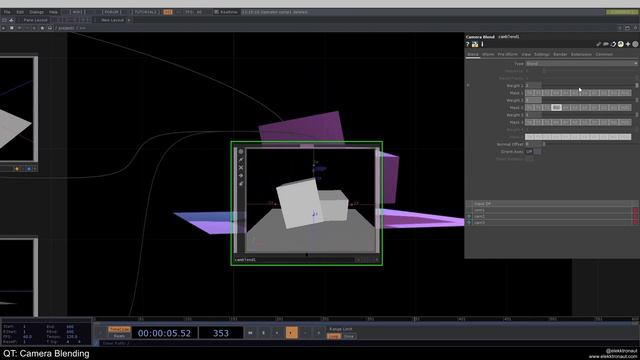Click the reset/revert arrows icon in parameter header

point(613,44)
